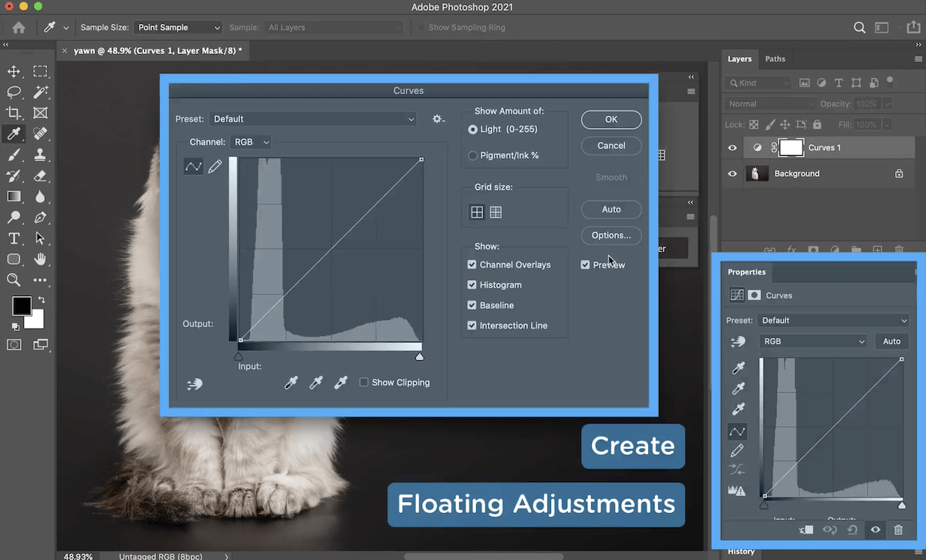Select the Type tool
The image size is (926, 560).
pos(14,238)
